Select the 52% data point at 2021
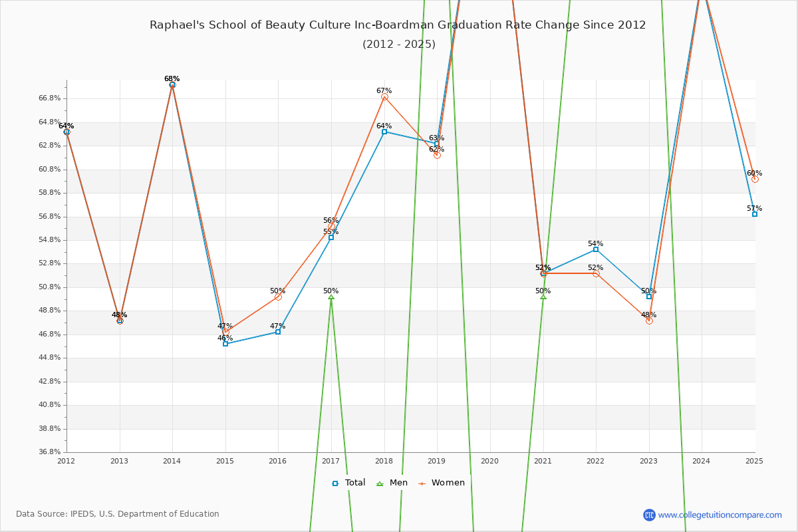798x532 pixels. coord(543,273)
